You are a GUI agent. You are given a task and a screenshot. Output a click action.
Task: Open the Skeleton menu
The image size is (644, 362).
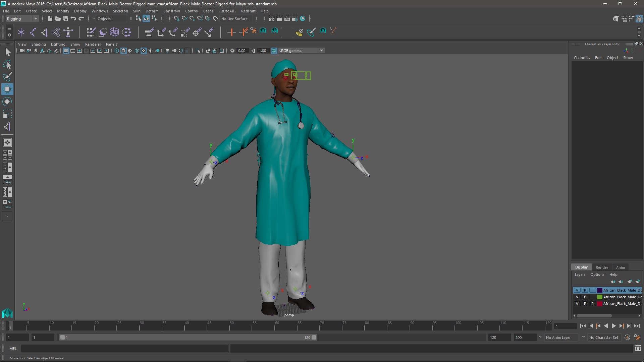pyautogui.click(x=120, y=11)
